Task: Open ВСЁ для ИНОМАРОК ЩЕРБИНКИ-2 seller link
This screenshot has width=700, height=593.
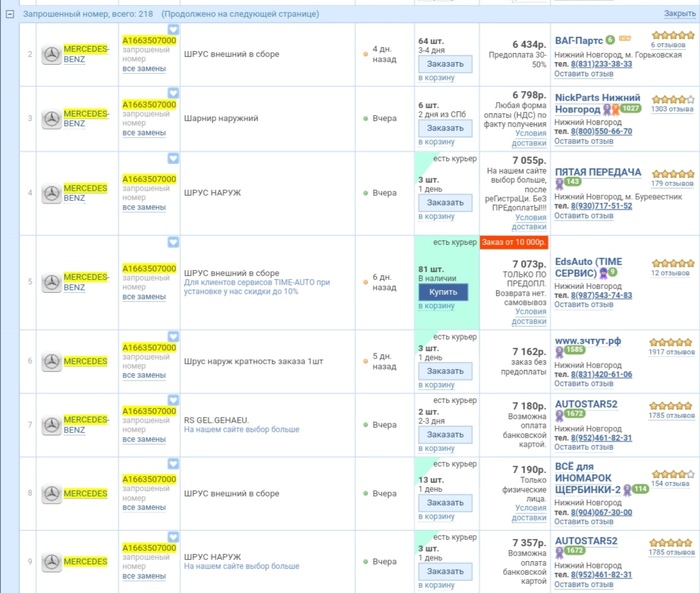Action: (588, 478)
